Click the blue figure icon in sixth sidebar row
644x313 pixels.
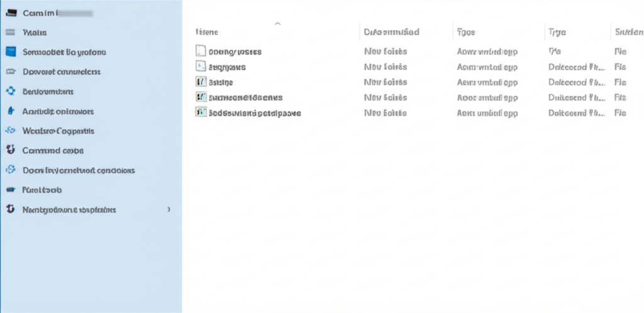pyautogui.click(x=11, y=111)
